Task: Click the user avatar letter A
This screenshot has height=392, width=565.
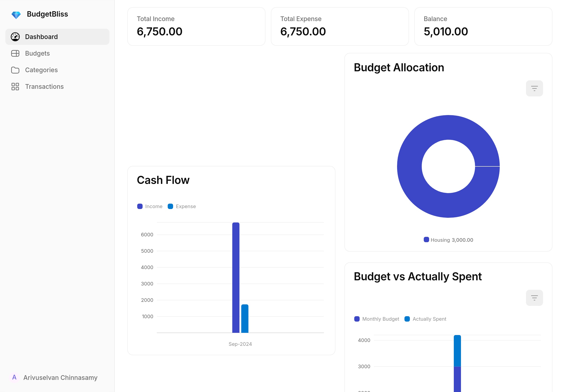Action: tap(14, 377)
